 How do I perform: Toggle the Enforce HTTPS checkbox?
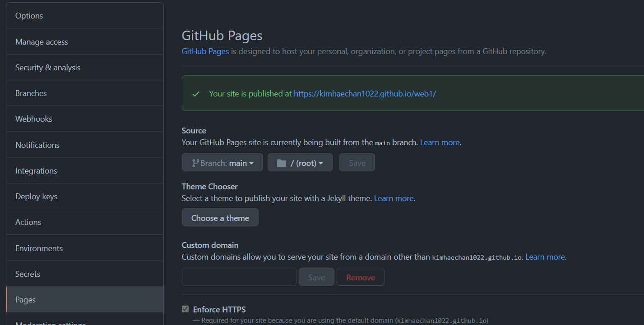pos(185,309)
